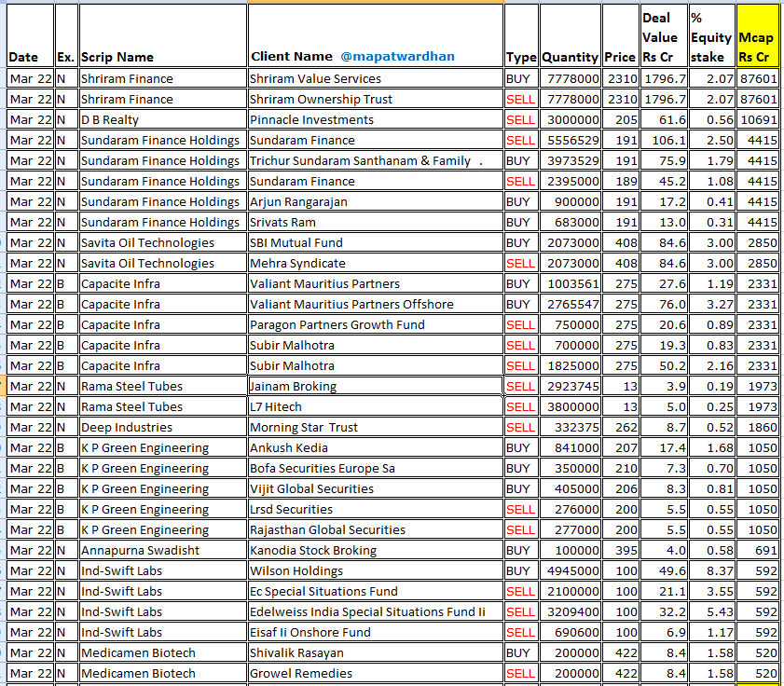This screenshot has height=686, width=784.
Task: Select the 'Price' column header
Action: pos(621,35)
